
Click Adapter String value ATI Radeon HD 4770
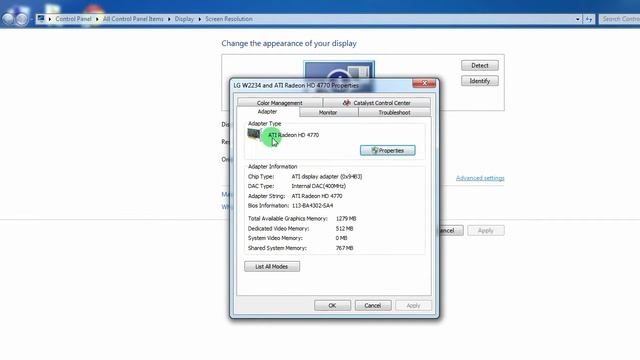pyautogui.click(x=317, y=196)
